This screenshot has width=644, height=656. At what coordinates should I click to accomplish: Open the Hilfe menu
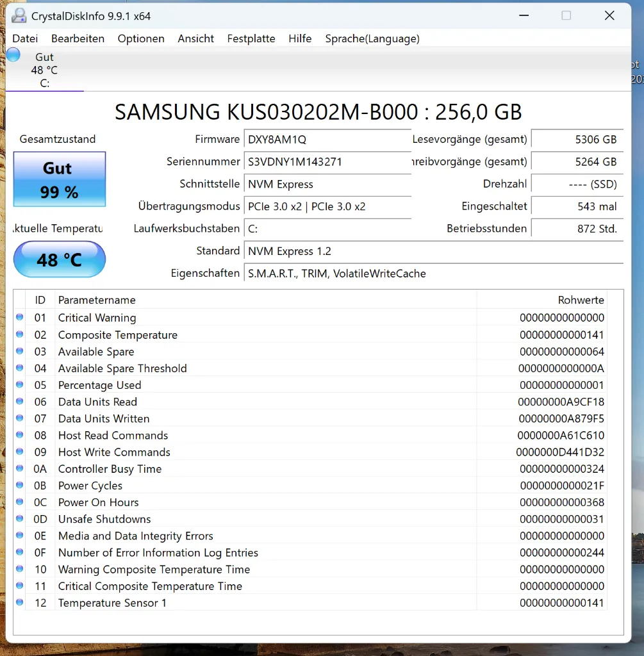(x=300, y=38)
